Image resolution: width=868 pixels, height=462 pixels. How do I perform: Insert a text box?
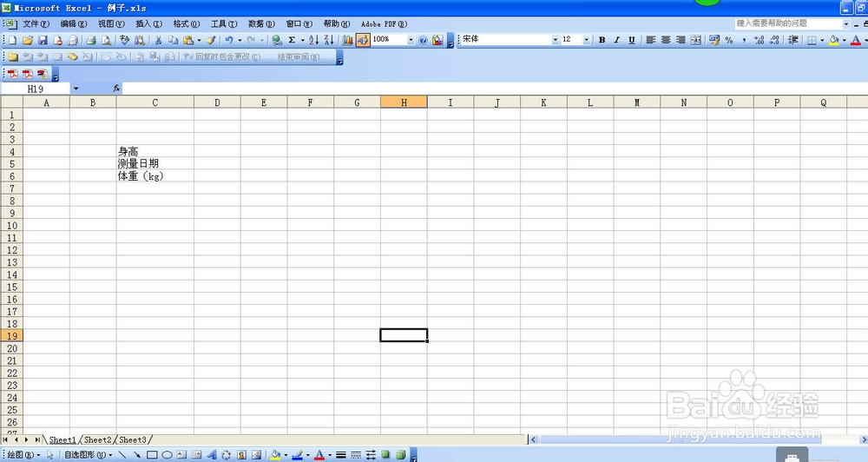tap(181, 455)
